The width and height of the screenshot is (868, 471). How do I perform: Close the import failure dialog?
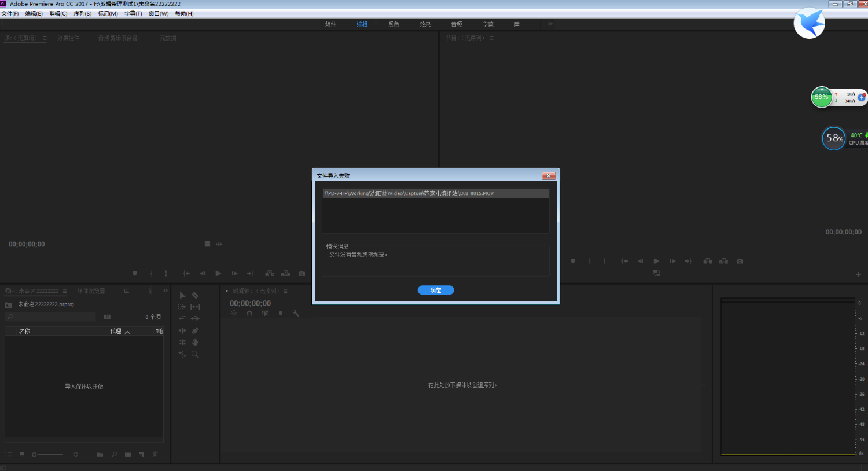click(549, 175)
